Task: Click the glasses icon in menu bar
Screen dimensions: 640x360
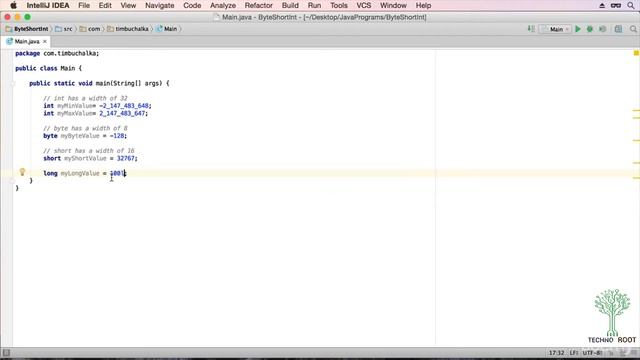Action: [x=616, y=5]
